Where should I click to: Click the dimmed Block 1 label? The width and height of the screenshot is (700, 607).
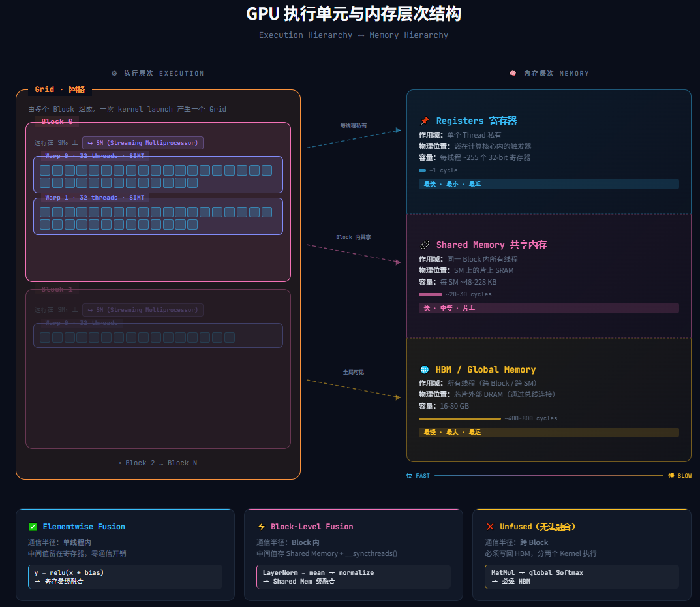[x=57, y=289]
